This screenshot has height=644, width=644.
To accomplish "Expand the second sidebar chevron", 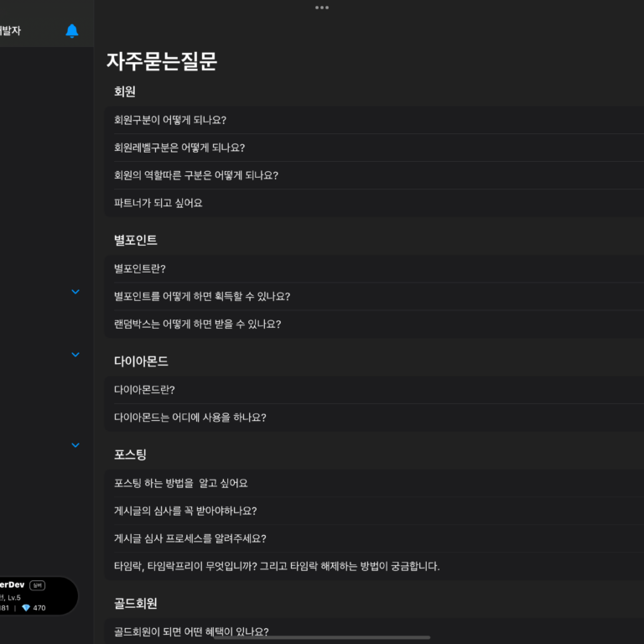I will pyautogui.click(x=75, y=355).
